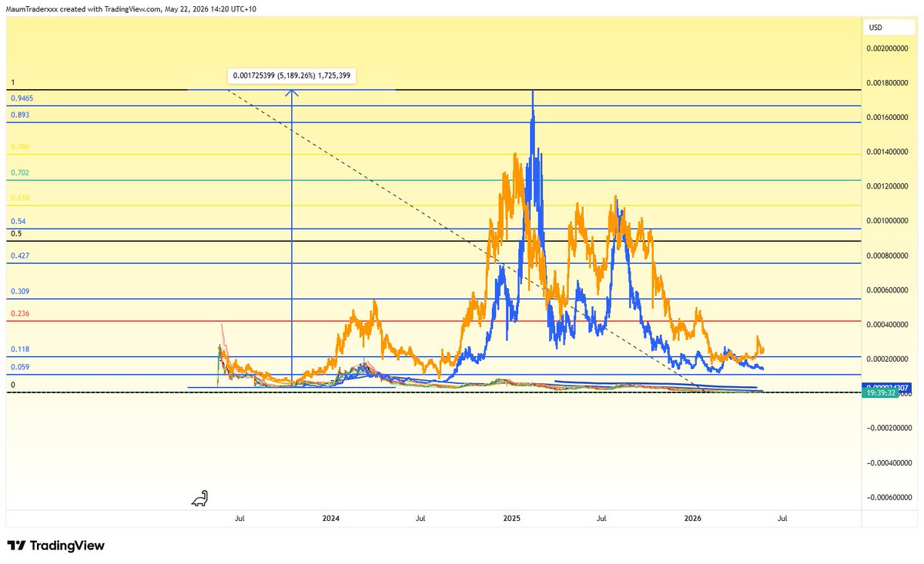
Task: Select the Fibonacci level label 0.427
Action: (x=20, y=255)
